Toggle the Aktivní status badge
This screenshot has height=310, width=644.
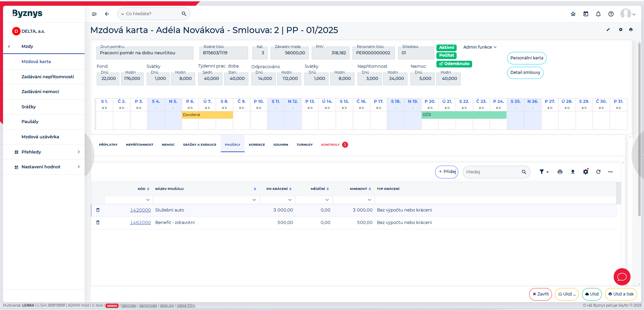[446, 48]
